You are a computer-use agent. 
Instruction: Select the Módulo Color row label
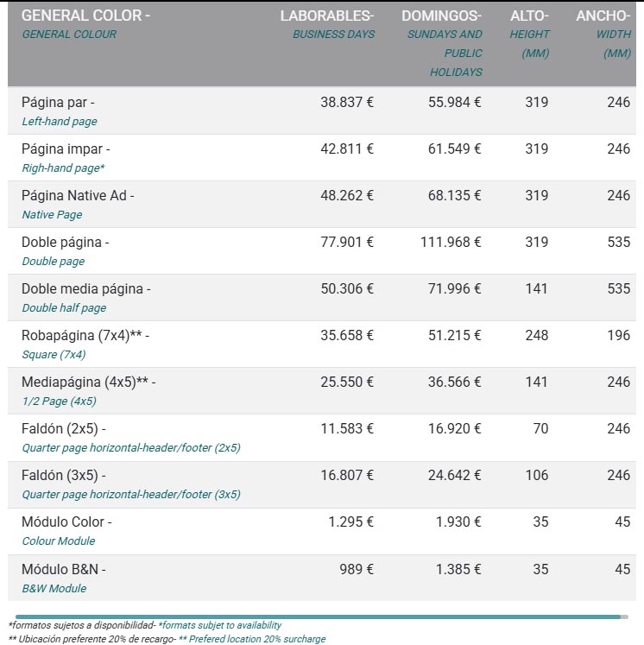coord(66,522)
